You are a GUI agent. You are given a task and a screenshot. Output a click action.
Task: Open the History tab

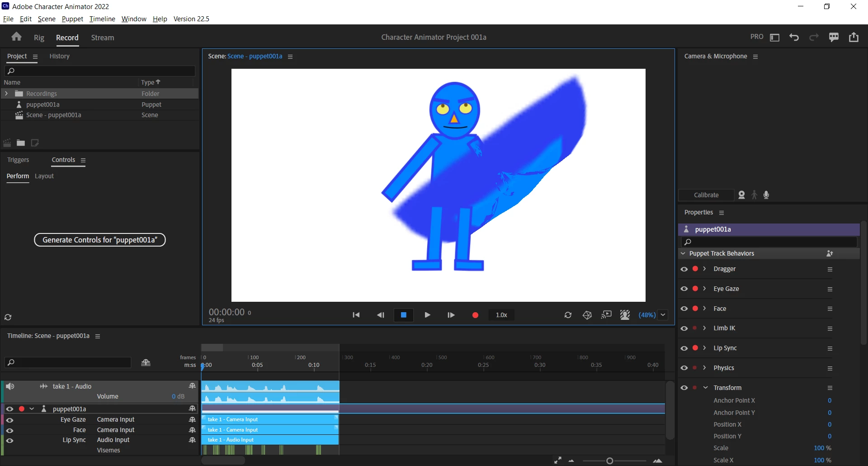[59, 56]
